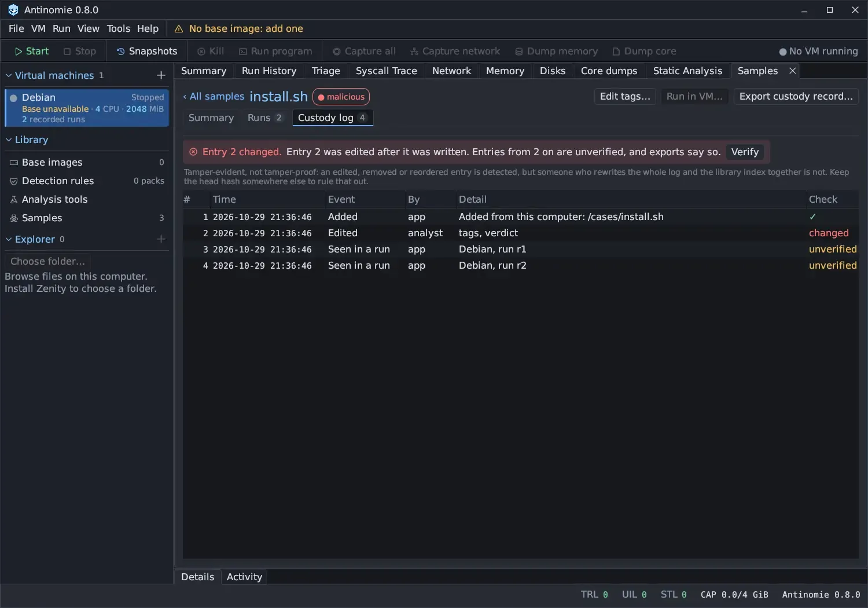The image size is (868, 608).
Task: Click the Choose folder... field
Action: point(48,261)
